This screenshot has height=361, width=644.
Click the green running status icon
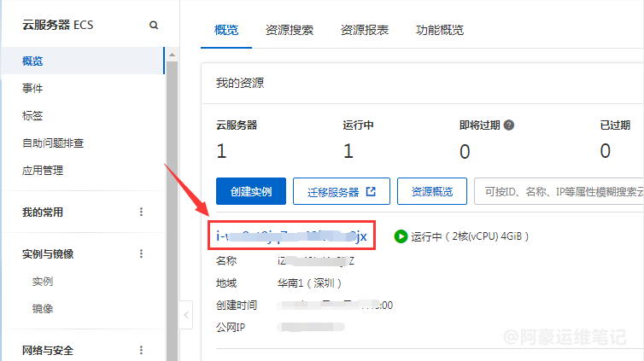point(401,236)
